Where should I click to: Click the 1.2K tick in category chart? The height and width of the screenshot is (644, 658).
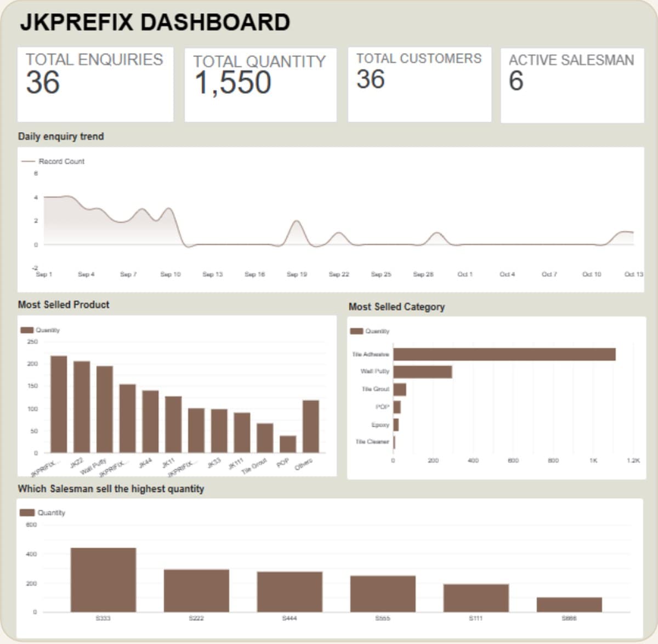[x=633, y=460]
